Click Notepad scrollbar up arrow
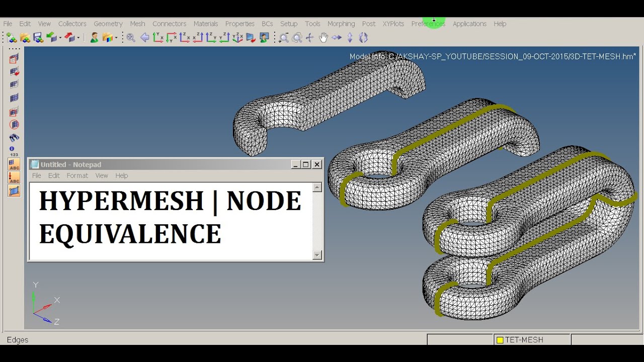The width and height of the screenshot is (644, 362). coord(317,188)
